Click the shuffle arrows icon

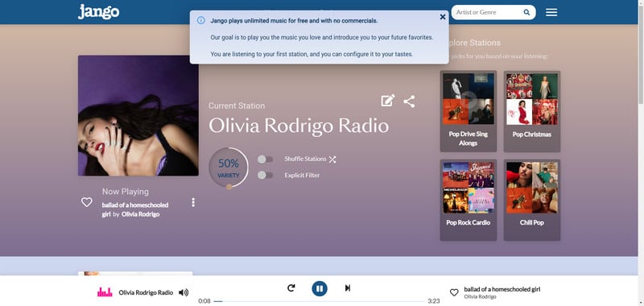pos(332,159)
